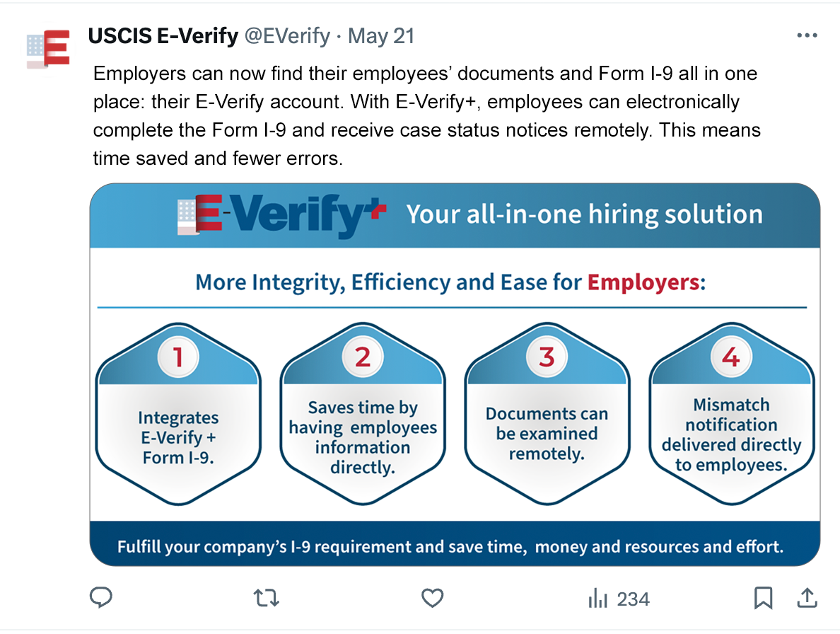The height and width of the screenshot is (634, 840).
Task: Open the USCIS E-Verify display name
Action: coord(163,36)
